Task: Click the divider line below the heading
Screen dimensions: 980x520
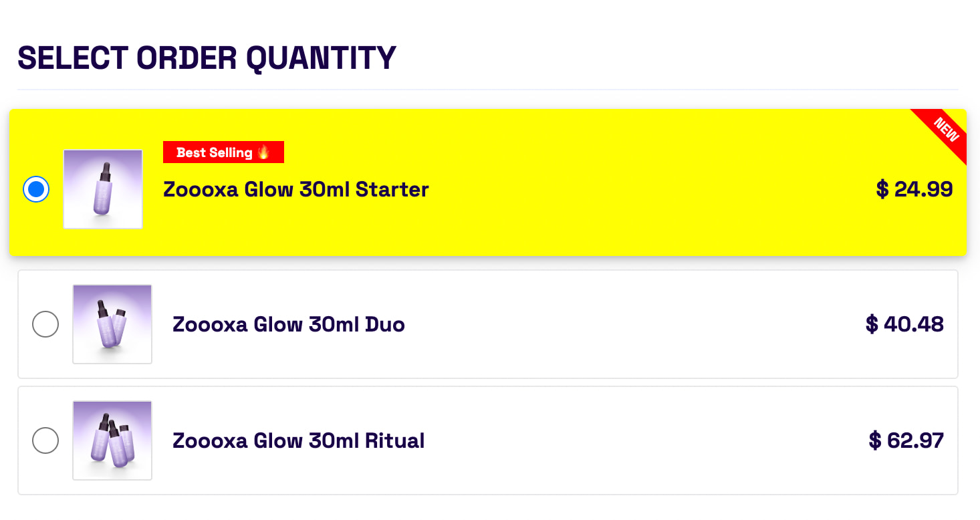Action: [488, 90]
